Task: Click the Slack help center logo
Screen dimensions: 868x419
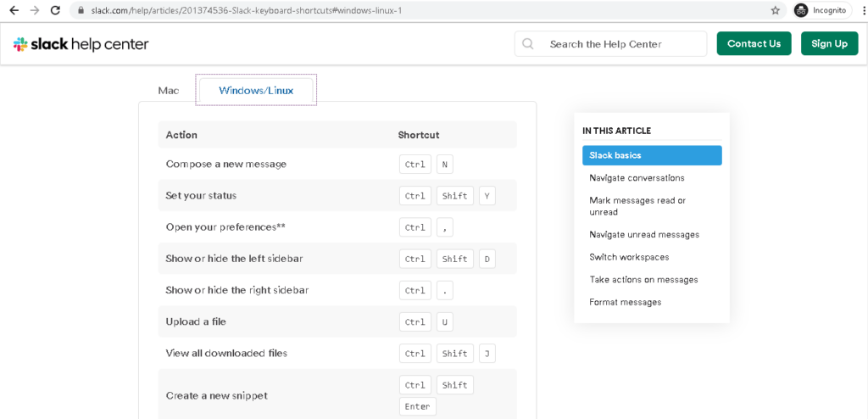Action: (81, 44)
